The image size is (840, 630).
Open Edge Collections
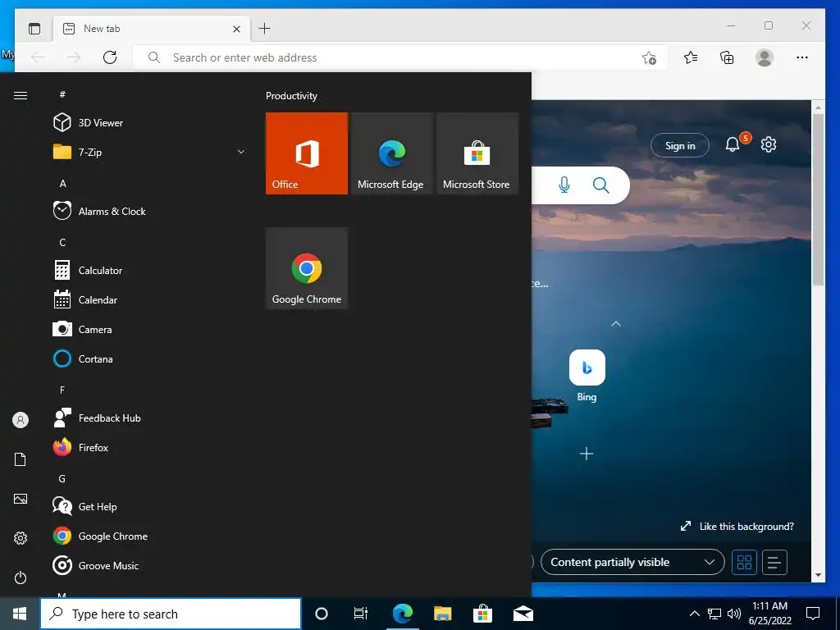point(727,57)
